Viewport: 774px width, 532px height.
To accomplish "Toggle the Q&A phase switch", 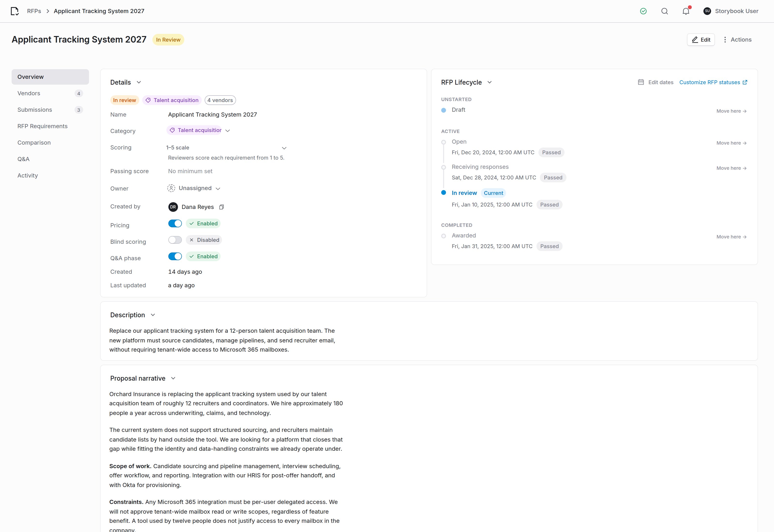I will 175,256.
